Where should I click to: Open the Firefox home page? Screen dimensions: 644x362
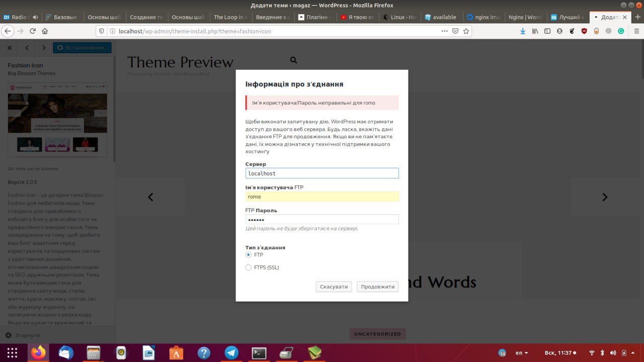point(45,31)
